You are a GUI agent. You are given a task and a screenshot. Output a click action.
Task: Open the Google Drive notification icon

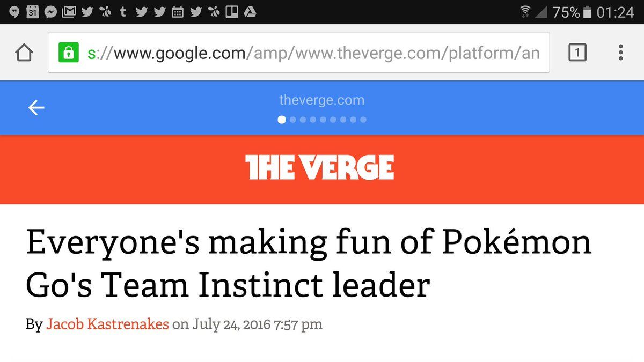250,11
